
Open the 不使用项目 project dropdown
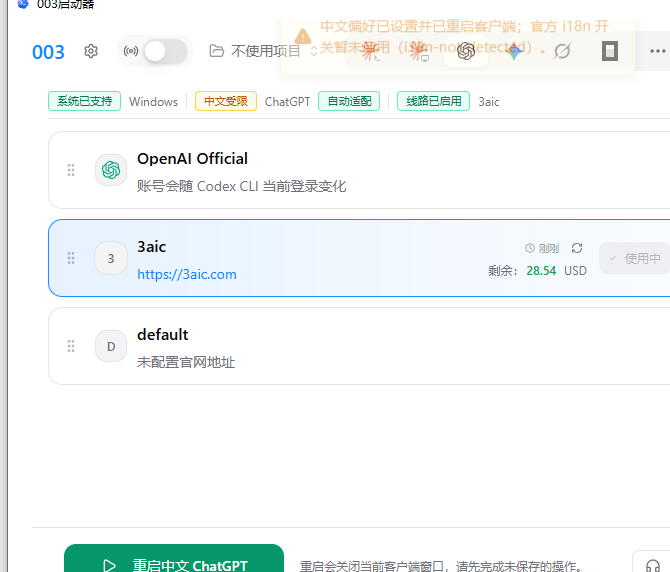click(263, 51)
